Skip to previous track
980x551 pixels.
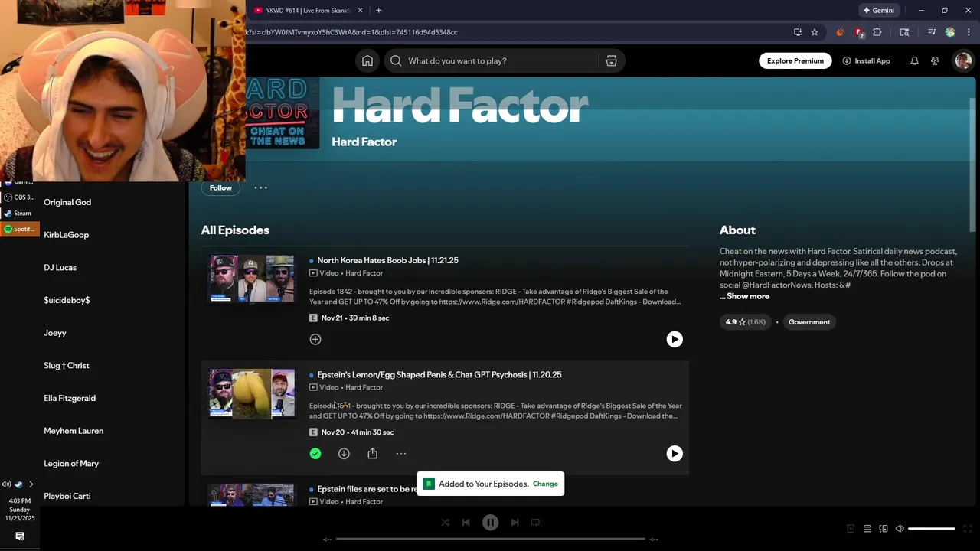(x=465, y=523)
